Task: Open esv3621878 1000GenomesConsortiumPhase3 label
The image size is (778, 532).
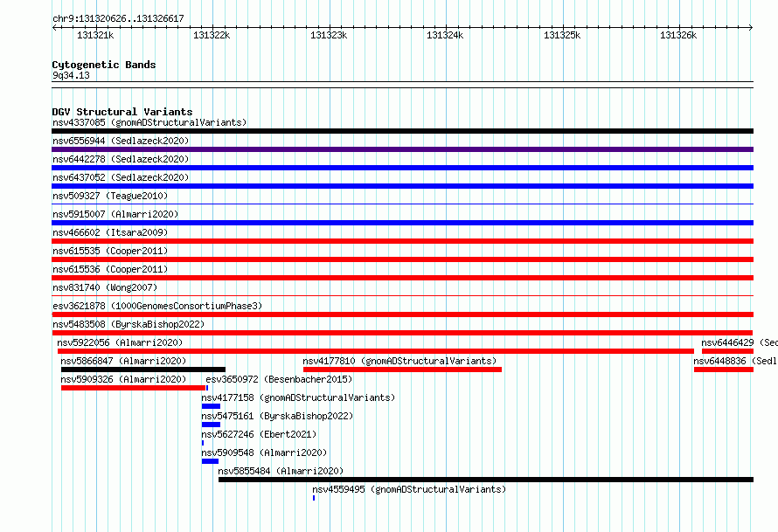Action: (157, 306)
